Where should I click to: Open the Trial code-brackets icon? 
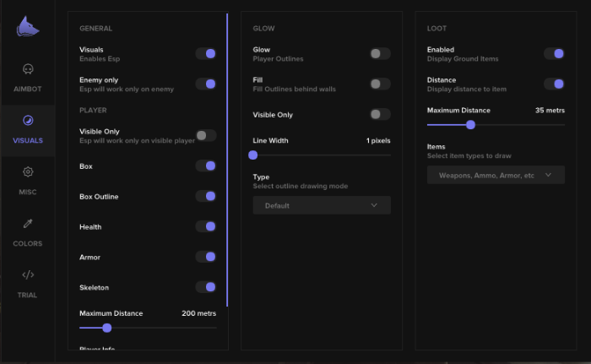(28, 275)
